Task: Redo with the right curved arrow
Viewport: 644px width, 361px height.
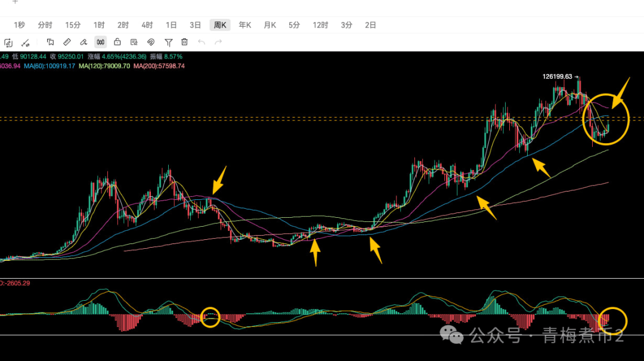Action: [218, 42]
